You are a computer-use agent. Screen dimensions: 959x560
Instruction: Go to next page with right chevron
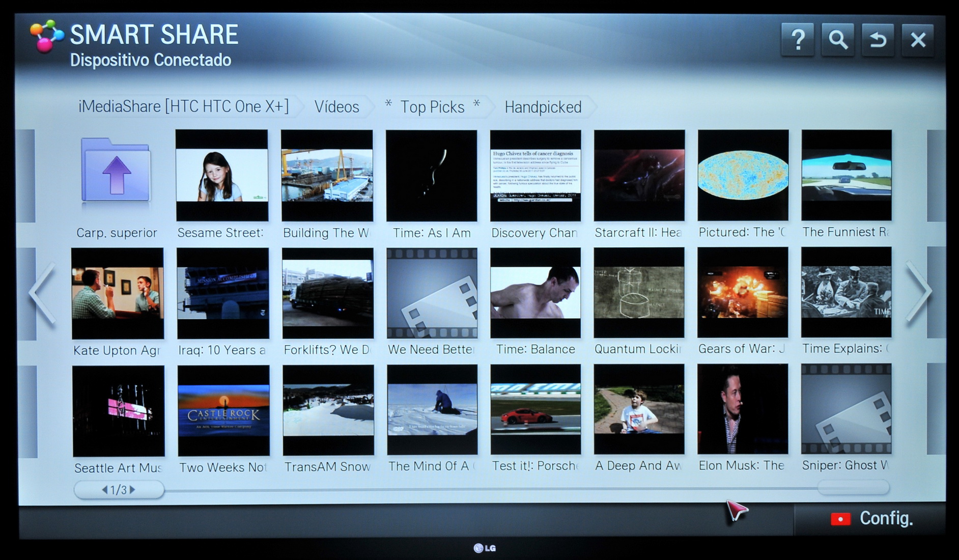[918, 292]
